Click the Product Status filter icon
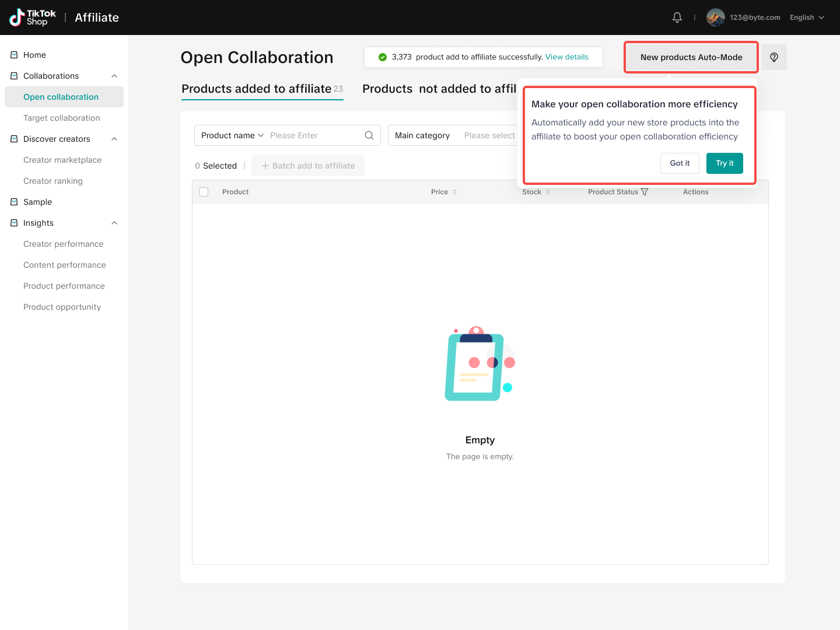Viewport: 840px width, 630px height. pyautogui.click(x=645, y=192)
